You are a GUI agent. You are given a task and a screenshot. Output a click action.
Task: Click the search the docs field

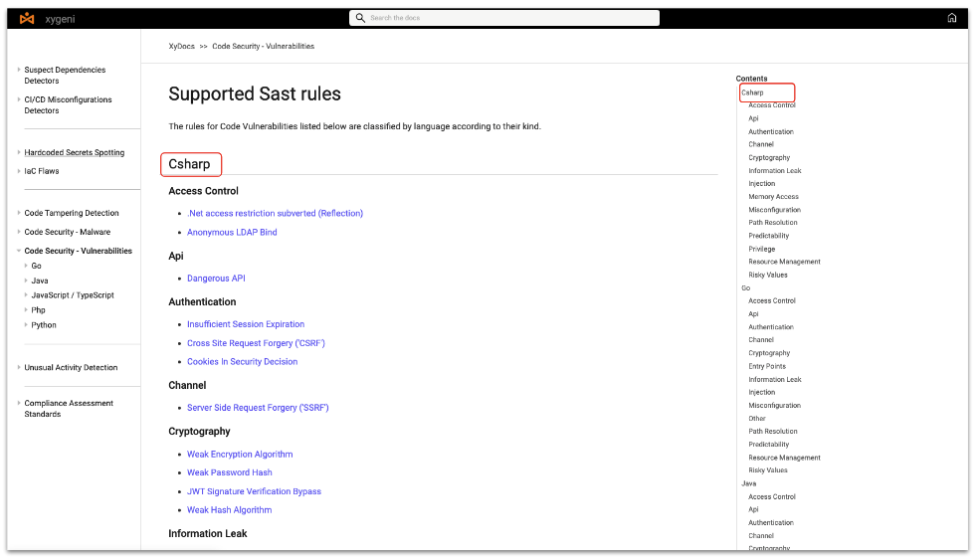click(507, 18)
